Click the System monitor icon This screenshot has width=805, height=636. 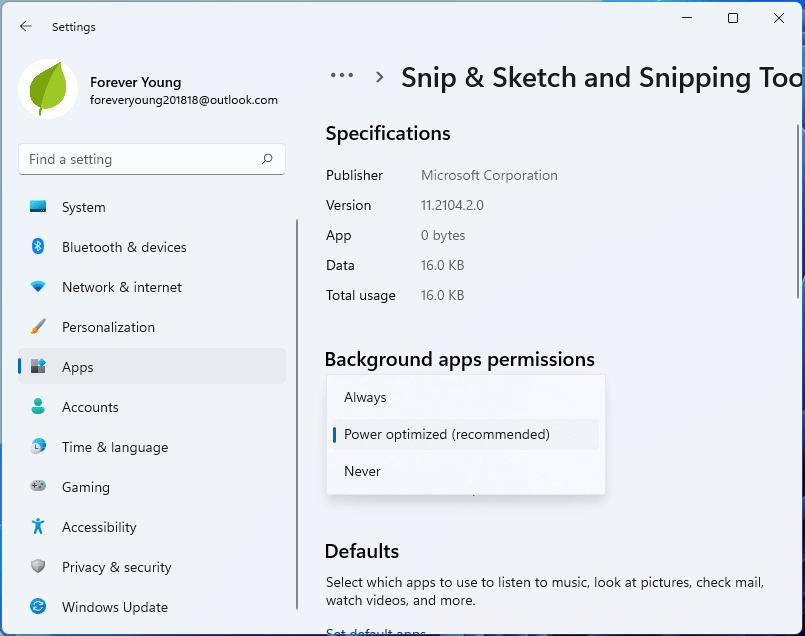coord(38,207)
